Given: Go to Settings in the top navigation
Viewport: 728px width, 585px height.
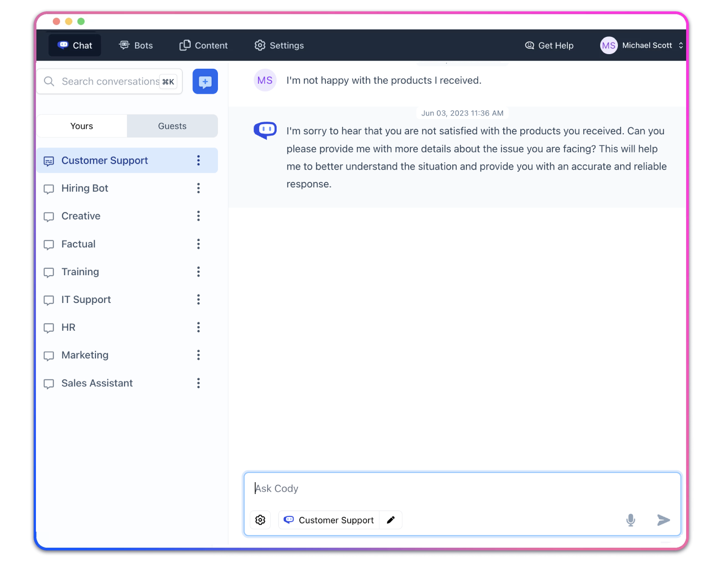Looking at the screenshot, I should point(279,45).
